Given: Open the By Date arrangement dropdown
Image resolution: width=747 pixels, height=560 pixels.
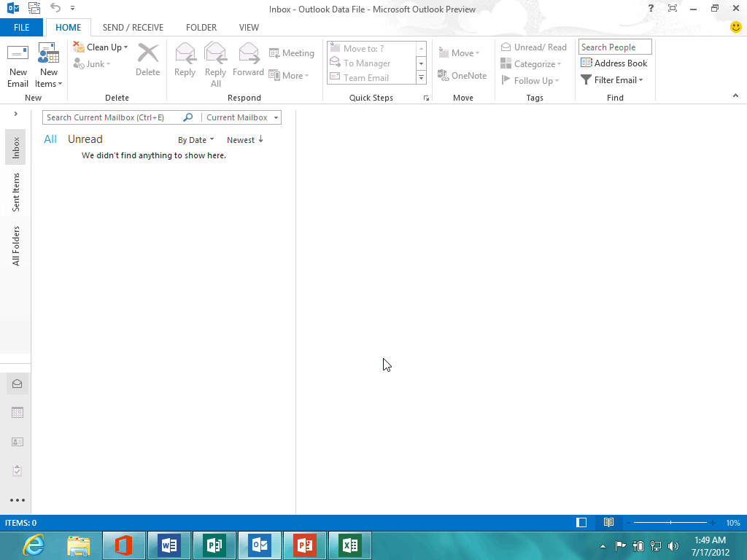Looking at the screenshot, I should [x=196, y=140].
